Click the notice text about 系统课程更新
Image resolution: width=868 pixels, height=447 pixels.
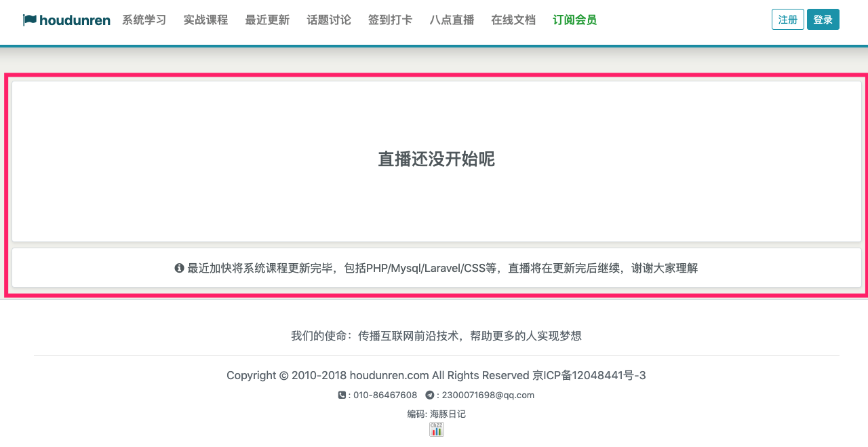pyautogui.click(x=442, y=268)
